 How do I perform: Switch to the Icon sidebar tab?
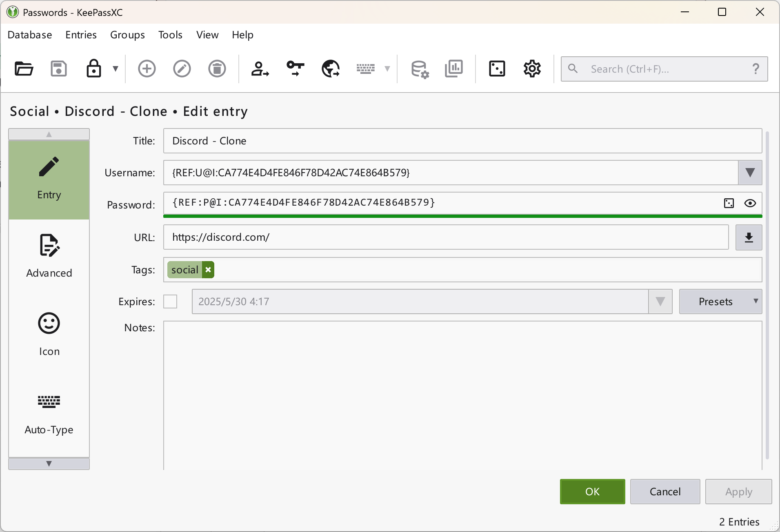(49, 337)
